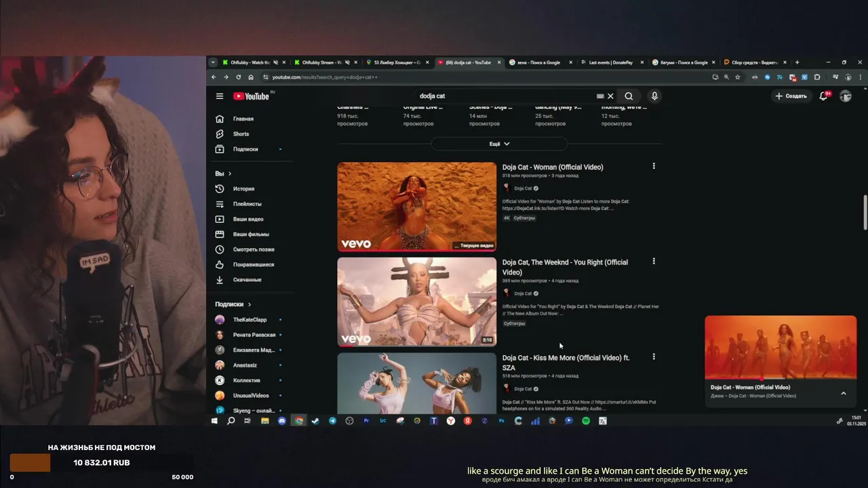The image size is (868, 488).
Task: Click the address bar URL
Action: 325,77
